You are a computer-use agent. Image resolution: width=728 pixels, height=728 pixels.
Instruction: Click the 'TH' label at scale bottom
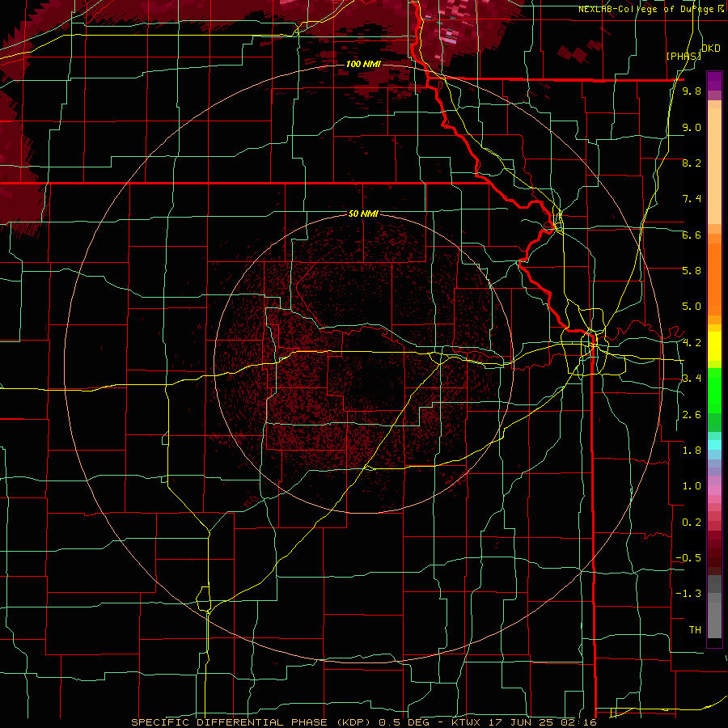(x=695, y=630)
